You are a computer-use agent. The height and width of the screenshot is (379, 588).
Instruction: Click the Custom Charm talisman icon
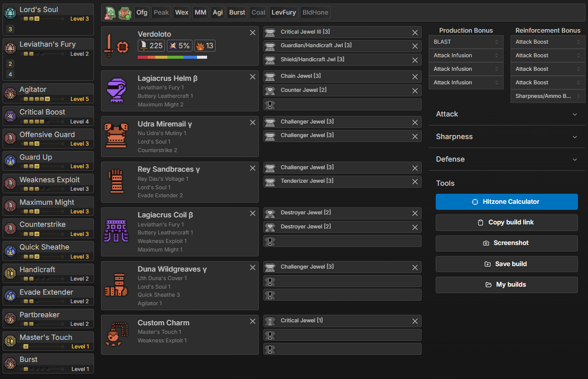(116, 334)
